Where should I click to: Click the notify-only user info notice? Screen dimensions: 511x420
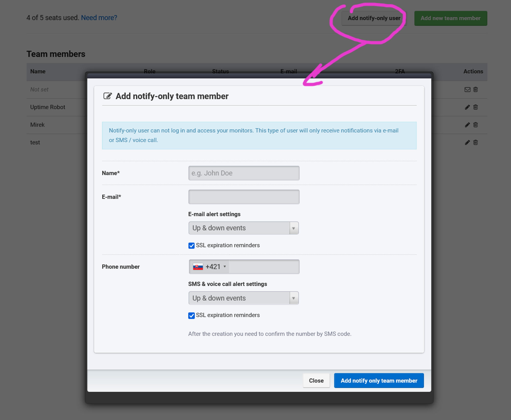pyautogui.click(x=259, y=135)
